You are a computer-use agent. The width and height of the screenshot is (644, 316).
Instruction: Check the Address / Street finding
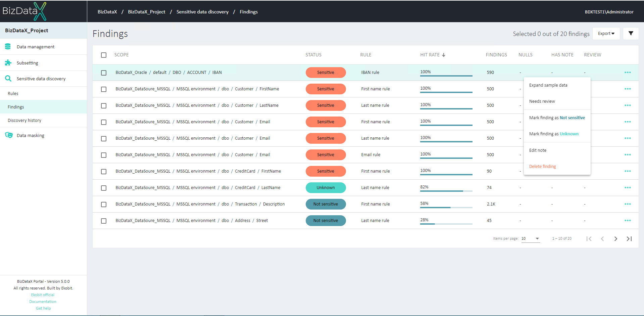tap(104, 221)
